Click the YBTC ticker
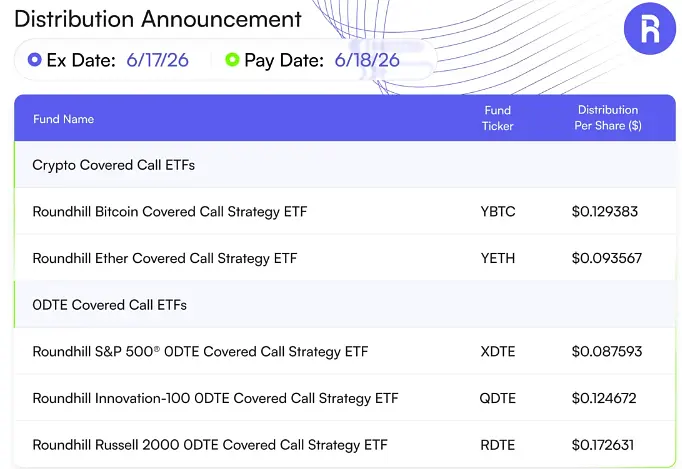 point(498,211)
